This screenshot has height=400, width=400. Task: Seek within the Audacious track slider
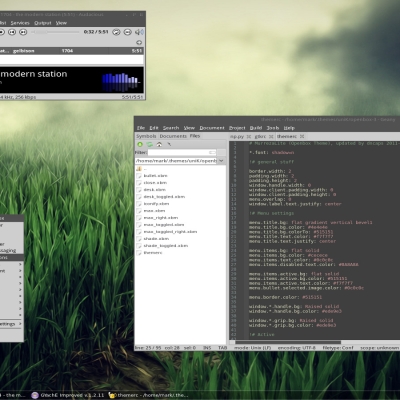[55, 32]
